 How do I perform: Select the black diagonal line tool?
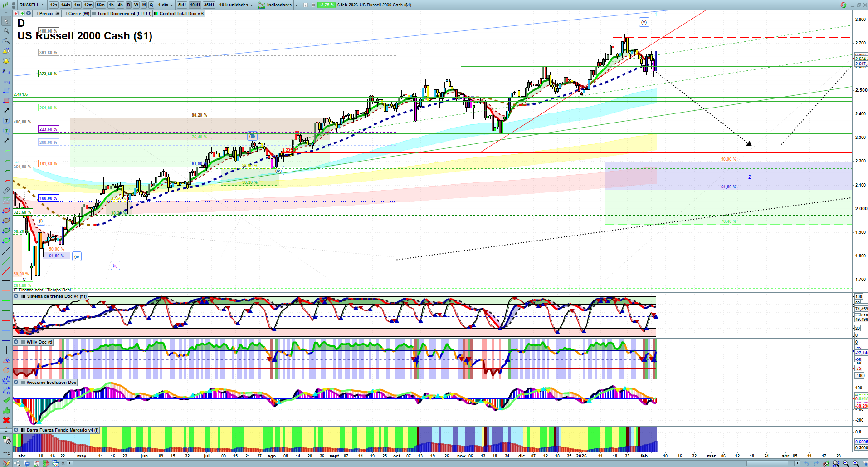click(x=6, y=251)
